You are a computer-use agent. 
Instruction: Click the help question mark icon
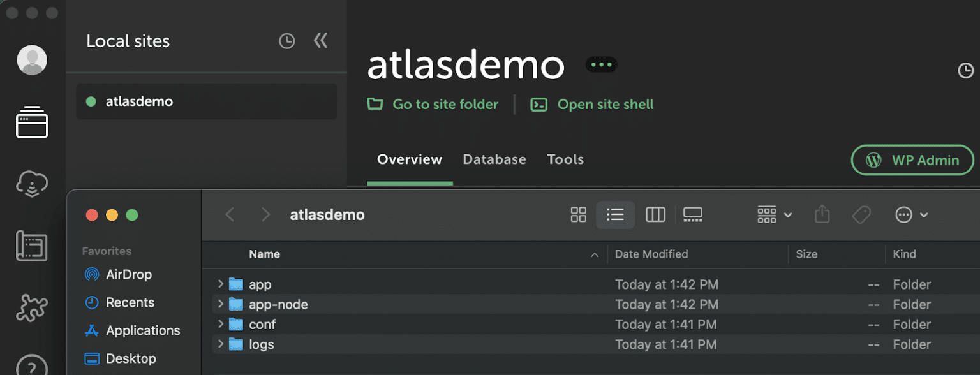coord(32,366)
